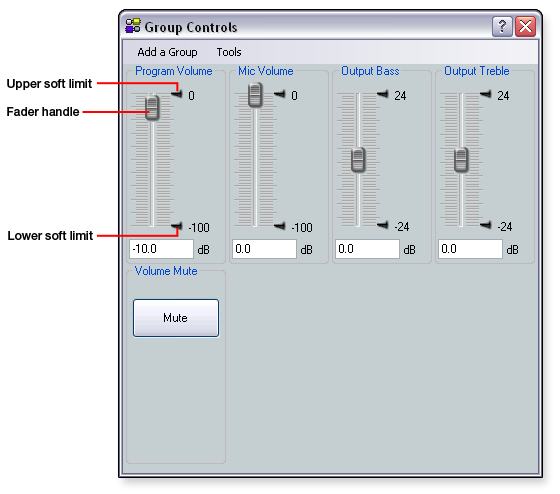This screenshot has width=560, height=494.
Task: Click the Output Bass fader handle
Action: click(358, 160)
